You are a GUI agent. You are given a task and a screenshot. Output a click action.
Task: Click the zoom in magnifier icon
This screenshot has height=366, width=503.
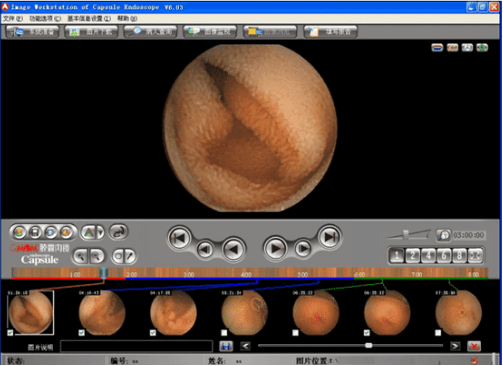tap(80, 256)
